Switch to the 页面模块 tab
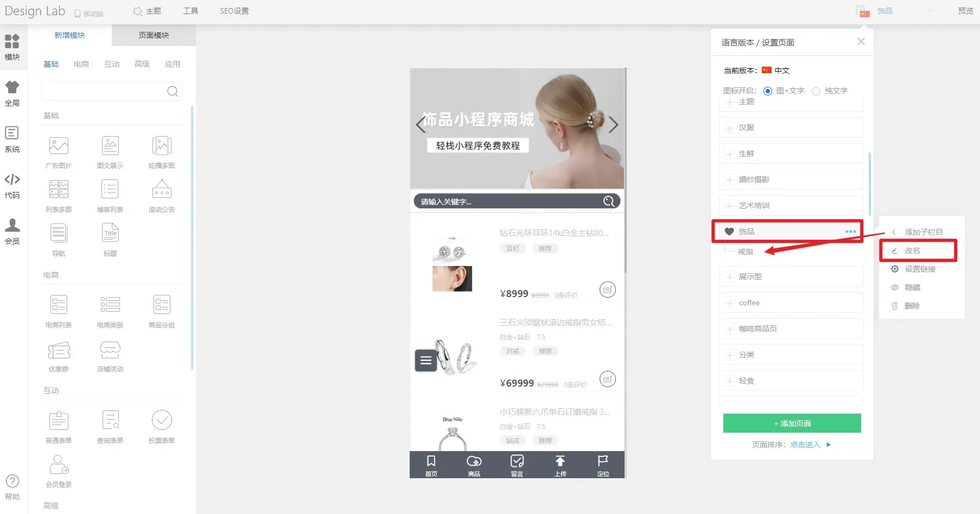Screen dimensions: 980x514 click(154, 35)
